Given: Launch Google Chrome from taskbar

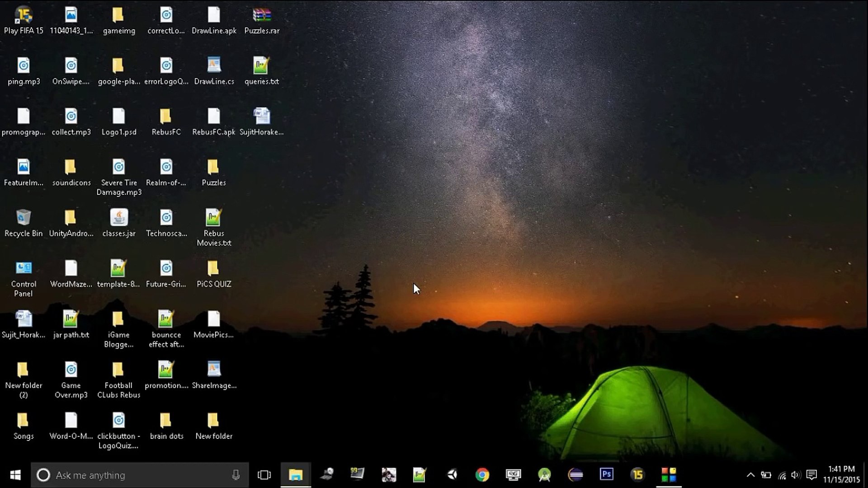Looking at the screenshot, I should click(482, 474).
